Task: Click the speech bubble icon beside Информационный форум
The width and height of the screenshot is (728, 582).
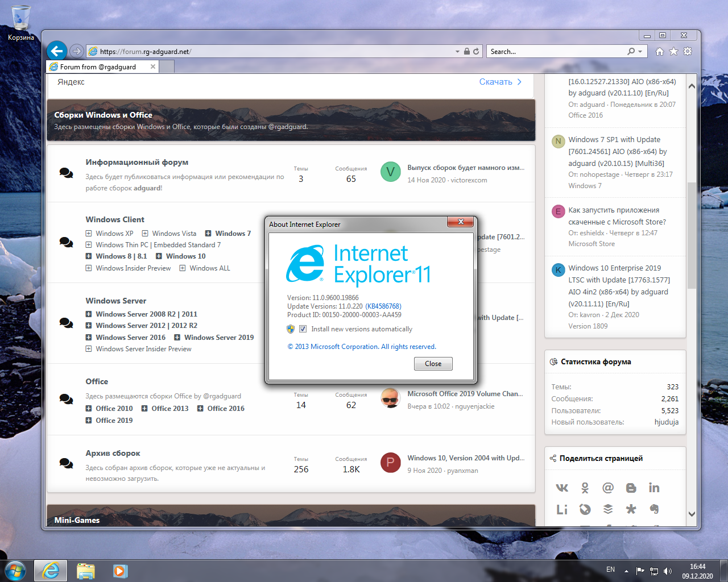Action: (x=66, y=173)
